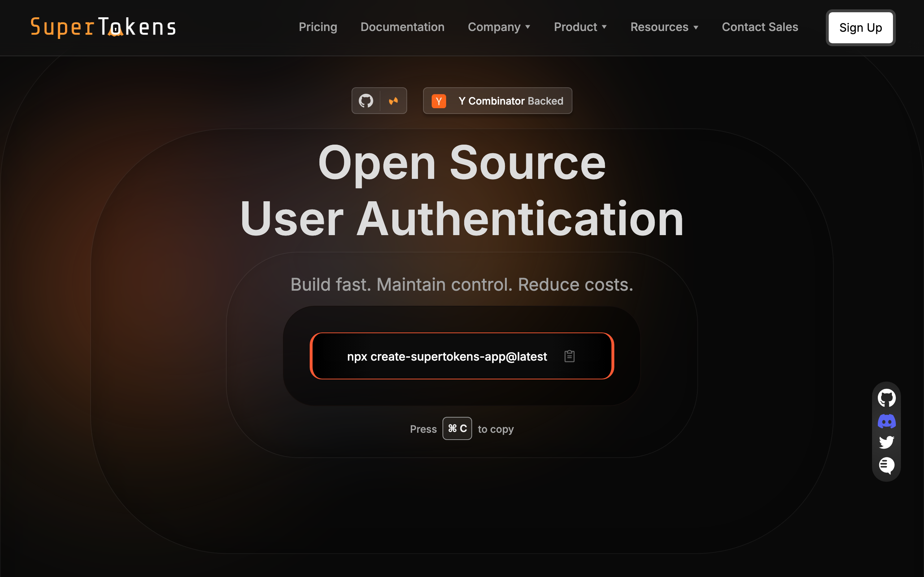Click the Open Source User Authentication heading

tap(462, 191)
